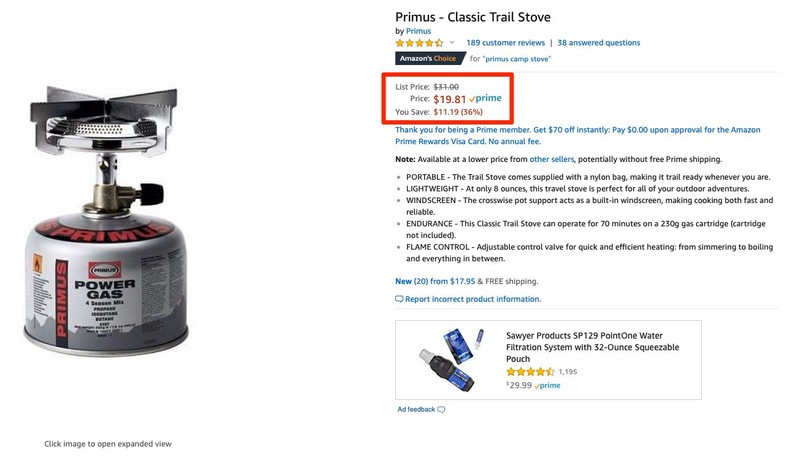Click the Amazon's Choice badge

(429, 59)
